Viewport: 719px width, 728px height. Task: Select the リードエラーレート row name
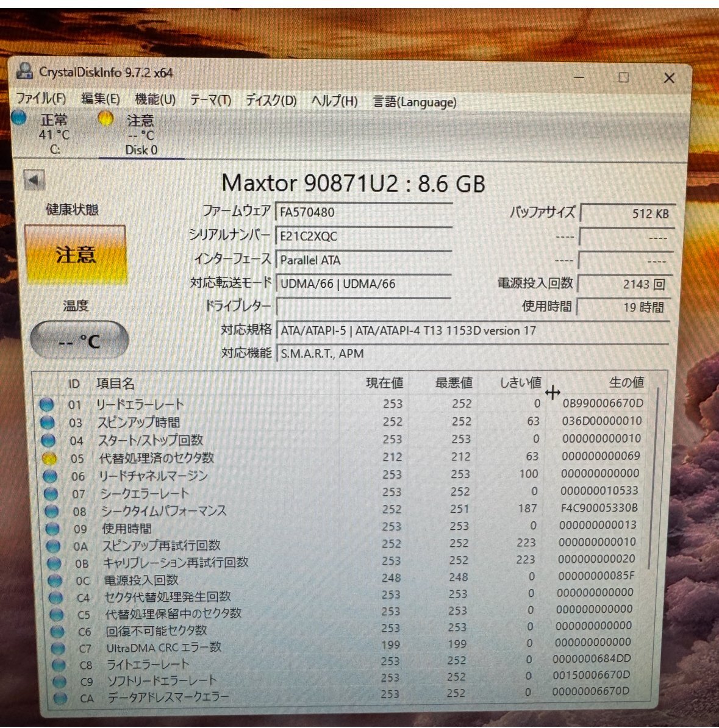point(140,404)
